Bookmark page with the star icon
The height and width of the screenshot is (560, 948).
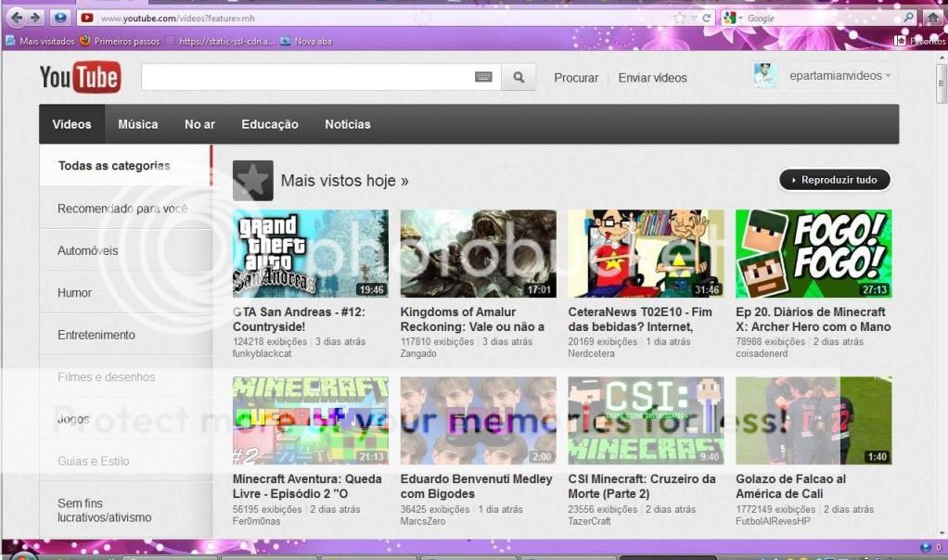tap(681, 18)
